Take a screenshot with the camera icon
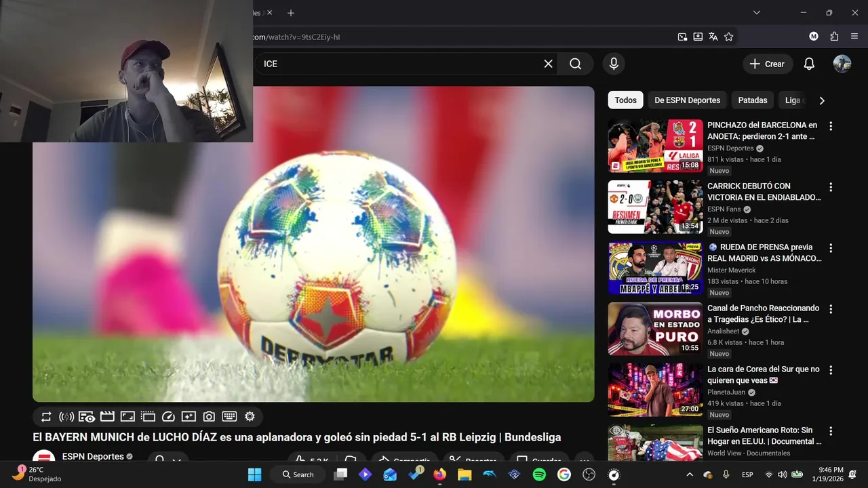This screenshot has width=868, height=488. coord(209,417)
